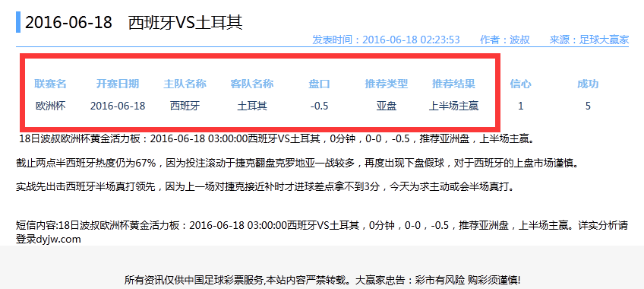Select the 推荐结果 column header
This screenshot has height=289, width=644.
pyautogui.click(x=453, y=84)
